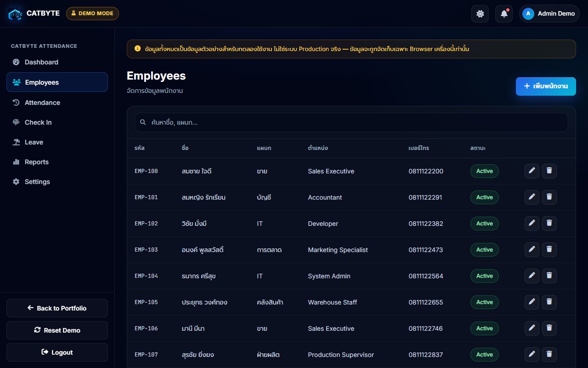Go to Dashboard in the sidebar

point(57,62)
